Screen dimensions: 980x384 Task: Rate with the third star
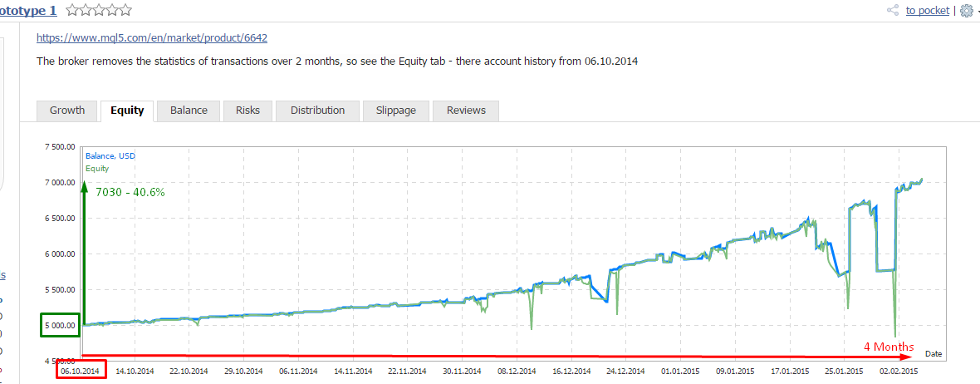point(98,11)
